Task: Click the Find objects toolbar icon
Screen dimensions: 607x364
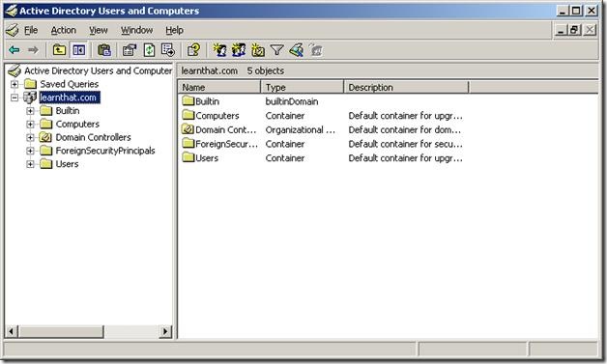Action: (297, 50)
